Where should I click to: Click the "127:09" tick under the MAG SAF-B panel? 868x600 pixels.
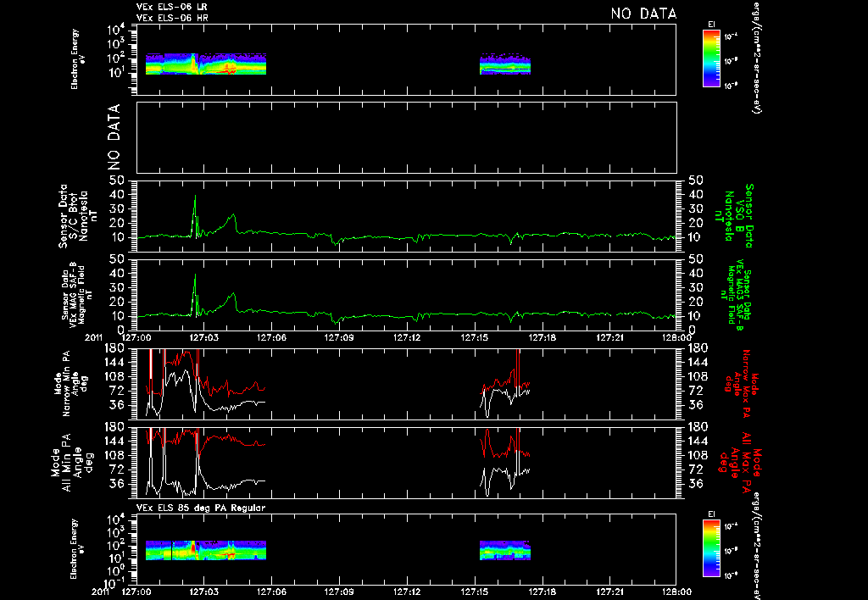[x=339, y=337]
